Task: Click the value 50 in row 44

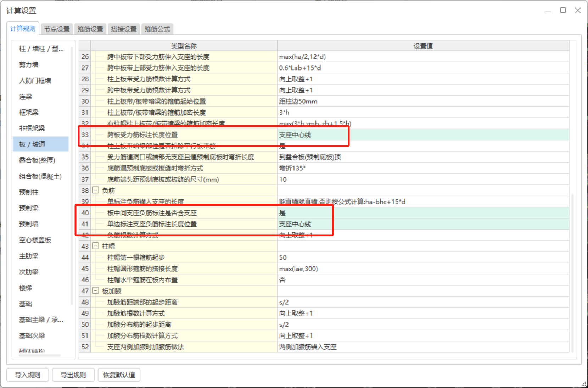Action: [423, 258]
